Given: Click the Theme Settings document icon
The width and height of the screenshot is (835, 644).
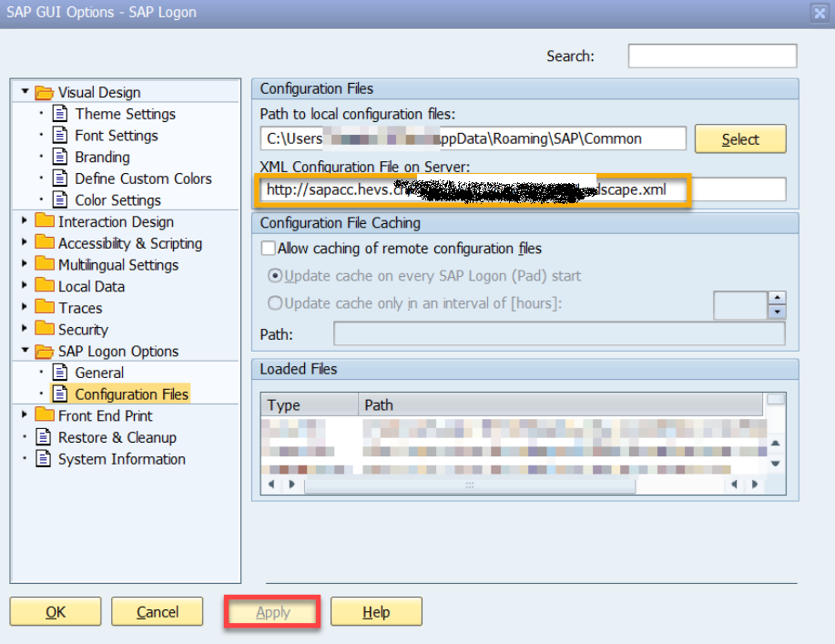Looking at the screenshot, I should pyautogui.click(x=60, y=114).
